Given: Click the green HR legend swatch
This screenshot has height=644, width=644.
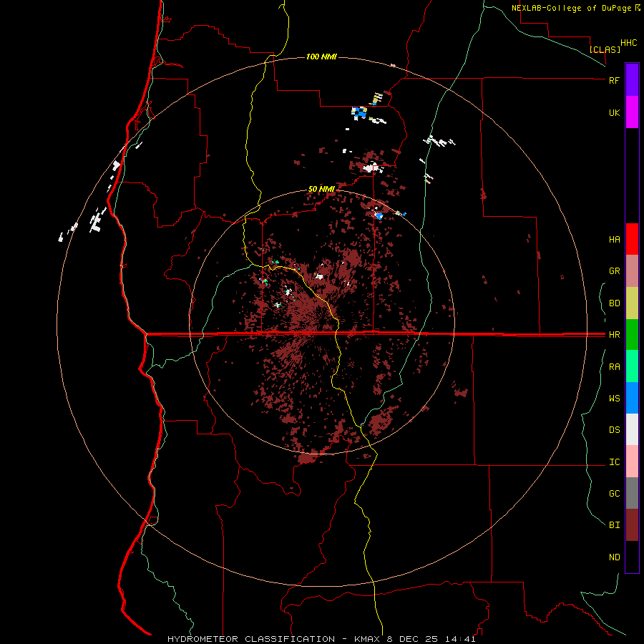Looking at the screenshot, I should coord(632,335).
